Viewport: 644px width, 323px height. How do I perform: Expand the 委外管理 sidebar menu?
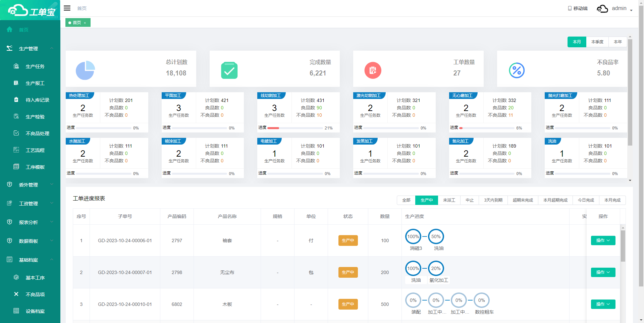(30, 185)
